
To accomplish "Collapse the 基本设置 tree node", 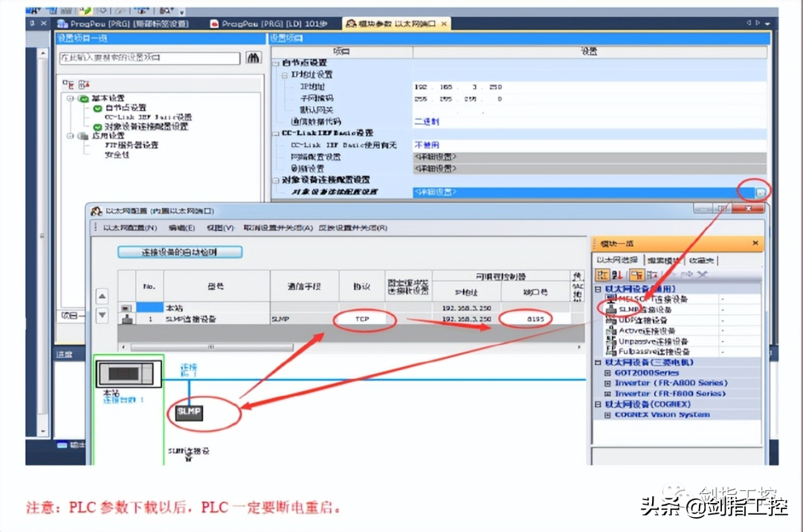I will click(x=71, y=98).
